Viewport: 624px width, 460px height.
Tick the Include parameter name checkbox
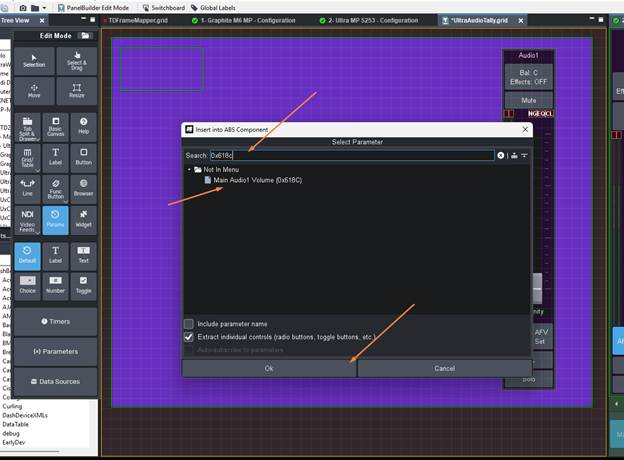pyautogui.click(x=189, y=324)
